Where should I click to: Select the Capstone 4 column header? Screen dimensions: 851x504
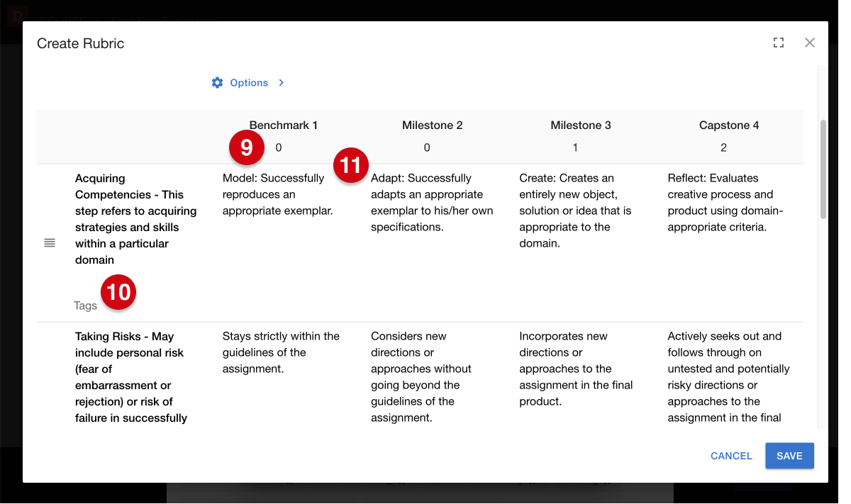pyautogui.click(x=729, y=125)
